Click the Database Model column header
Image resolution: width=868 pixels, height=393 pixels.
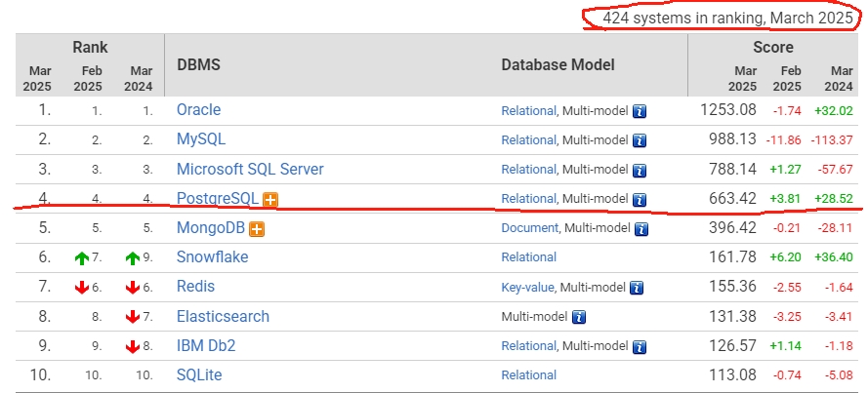(558, 64)
